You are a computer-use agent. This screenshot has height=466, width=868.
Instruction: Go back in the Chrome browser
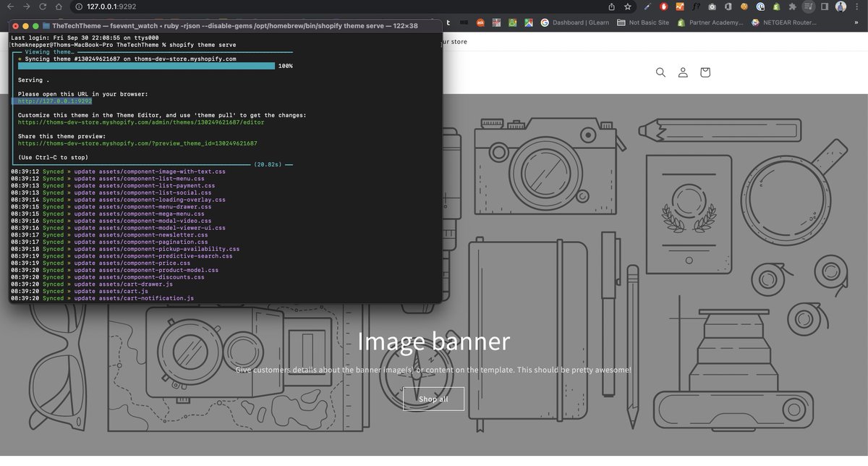(9, 7)
